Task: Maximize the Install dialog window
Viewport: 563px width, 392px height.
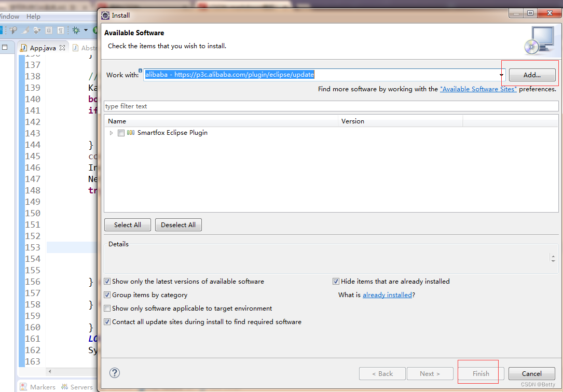Action: coord(530,13)
